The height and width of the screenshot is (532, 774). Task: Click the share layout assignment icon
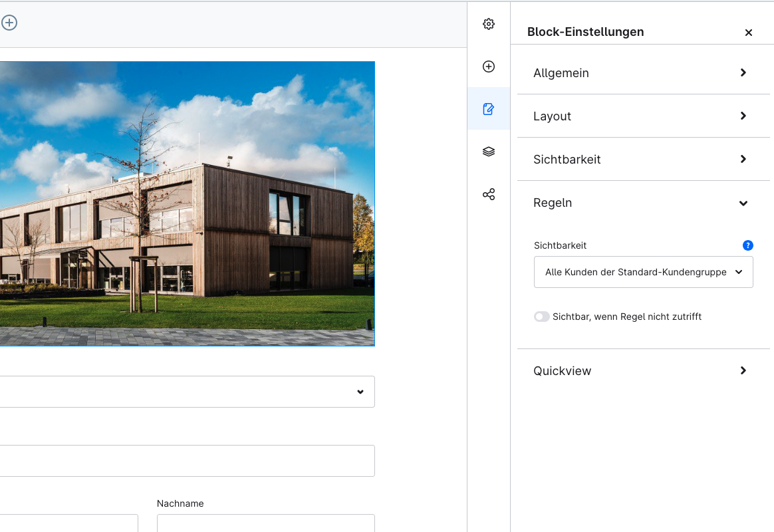point(489,195)
